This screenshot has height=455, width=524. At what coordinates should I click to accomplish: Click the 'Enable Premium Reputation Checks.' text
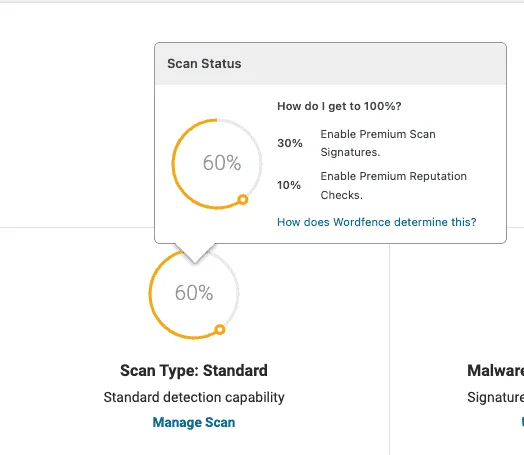394,185
